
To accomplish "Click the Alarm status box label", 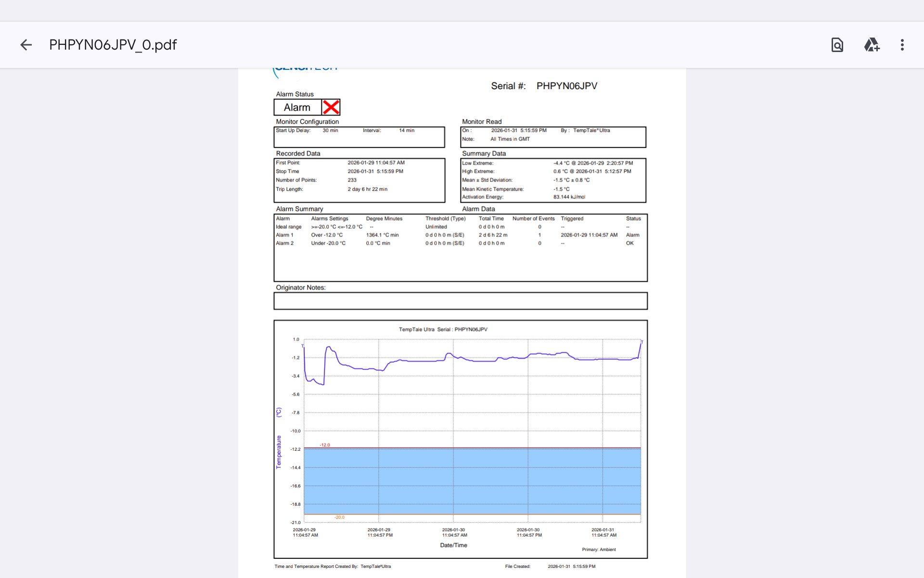I will pos(297,107).
